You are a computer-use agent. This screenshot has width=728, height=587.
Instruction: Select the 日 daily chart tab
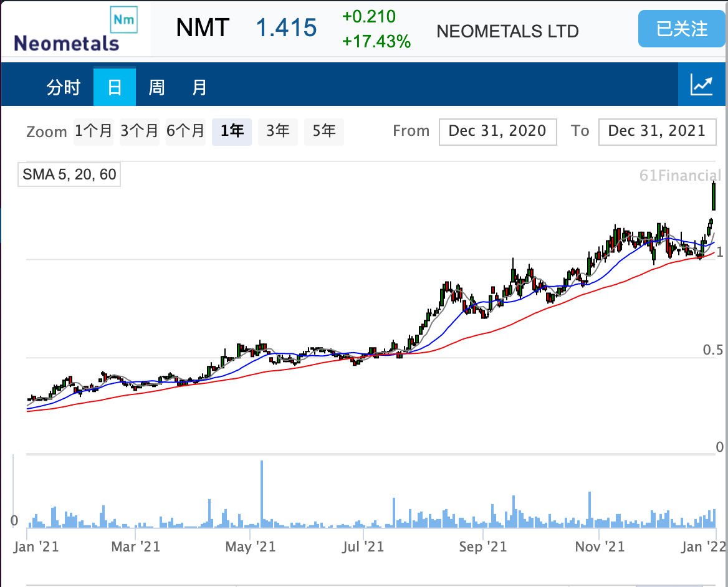point(115,87)
